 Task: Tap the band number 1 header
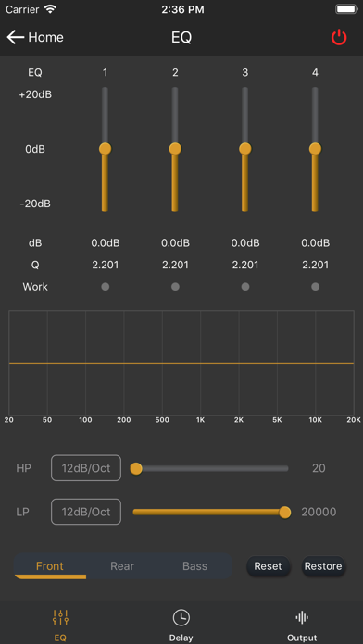[x=106, y=73]
